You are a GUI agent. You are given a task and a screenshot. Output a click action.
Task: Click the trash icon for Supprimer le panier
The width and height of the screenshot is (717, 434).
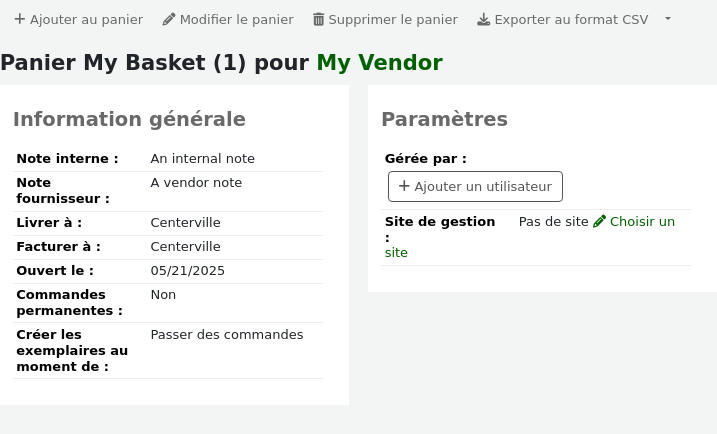click(318, 19)
